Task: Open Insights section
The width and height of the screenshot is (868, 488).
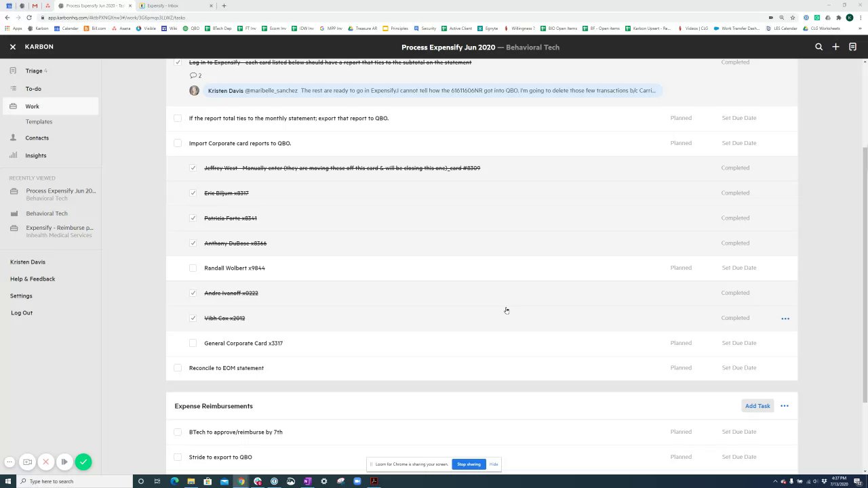Action: (x=35, y=155)
